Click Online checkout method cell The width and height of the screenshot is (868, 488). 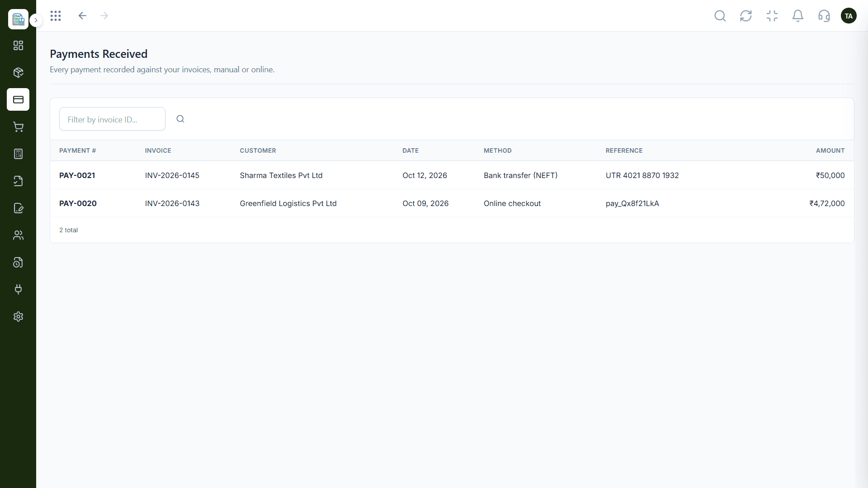coord(512,203)
